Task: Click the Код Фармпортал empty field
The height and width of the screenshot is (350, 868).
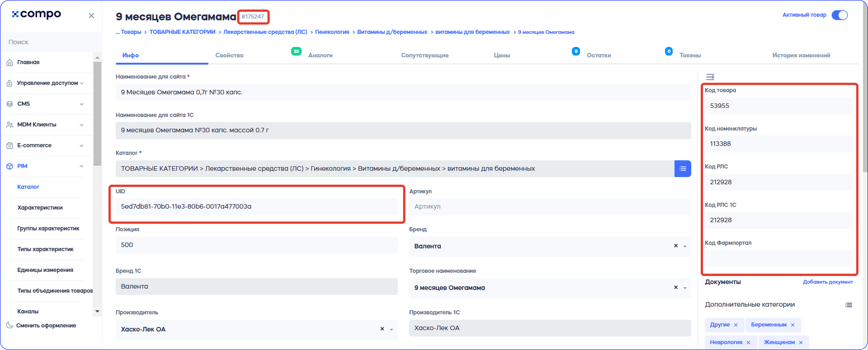Action: pyautogui.click(x=778, y=258)
